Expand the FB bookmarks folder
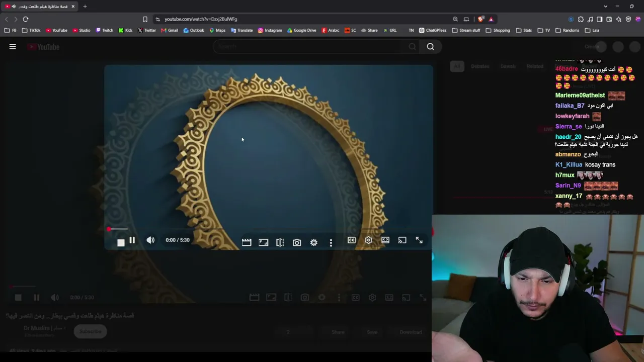This screenshot has width=644, height=362. pos(11,30)
